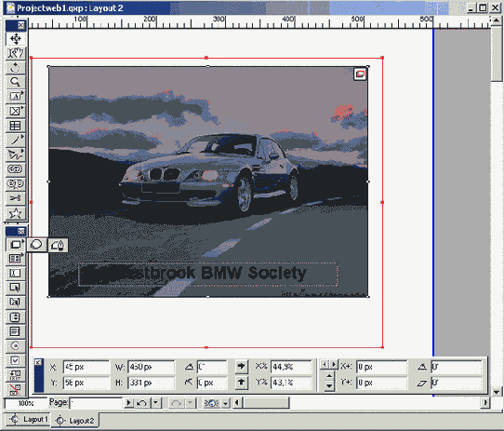Screen dimensions: 504x431
Task: Select the Item tool (four-way arrows)
Action: click(15, 39)
